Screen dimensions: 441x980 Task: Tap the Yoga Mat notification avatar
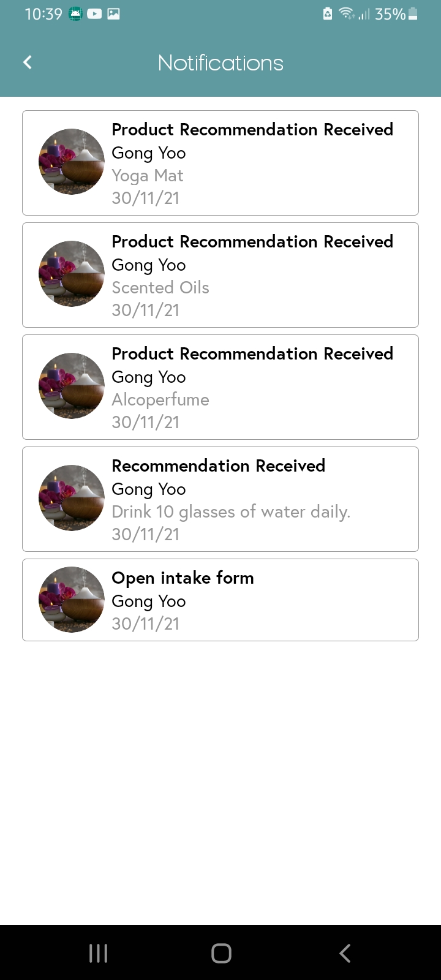point(72,162)
